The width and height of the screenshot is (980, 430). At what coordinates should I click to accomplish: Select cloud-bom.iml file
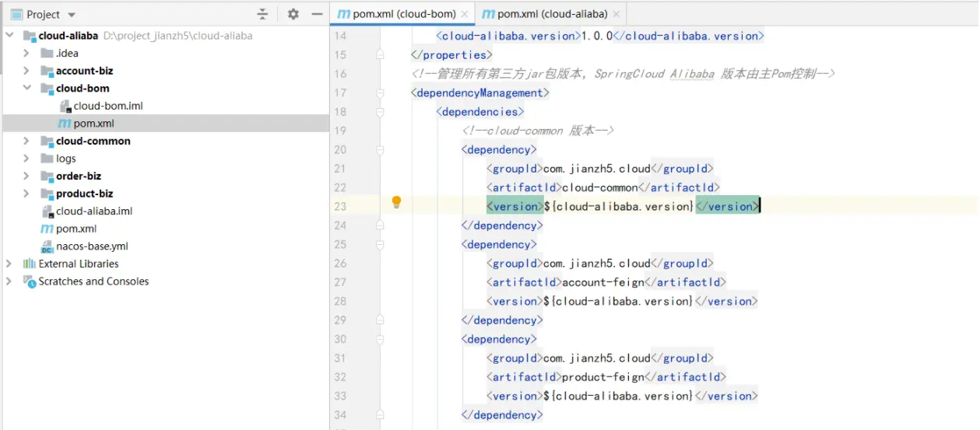[108, 106]
